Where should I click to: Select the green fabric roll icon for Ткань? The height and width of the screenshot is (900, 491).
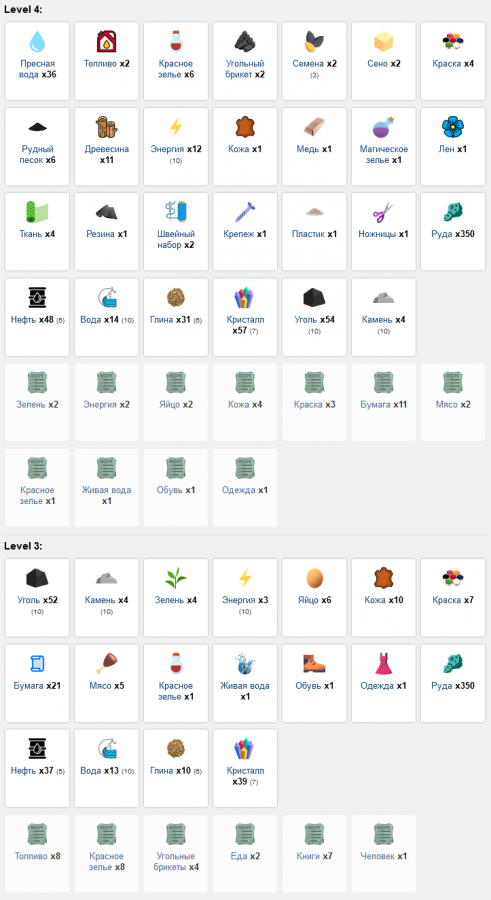(x=37, y=212)
